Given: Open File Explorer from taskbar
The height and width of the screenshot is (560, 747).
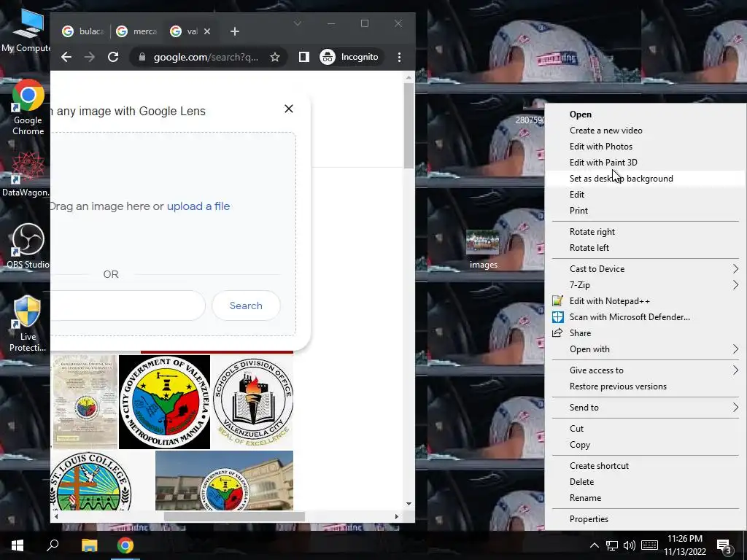Looking at the screenshot, I should [89, 545].
